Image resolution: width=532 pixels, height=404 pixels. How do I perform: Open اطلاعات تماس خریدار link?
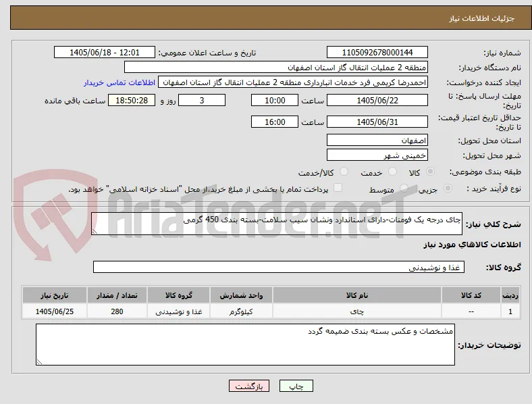(119, 82)
